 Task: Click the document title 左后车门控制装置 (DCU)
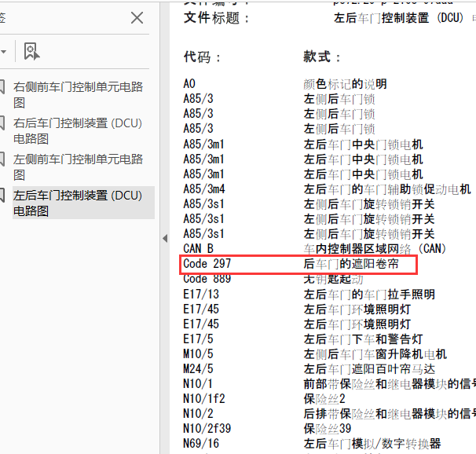click(398, 18)
